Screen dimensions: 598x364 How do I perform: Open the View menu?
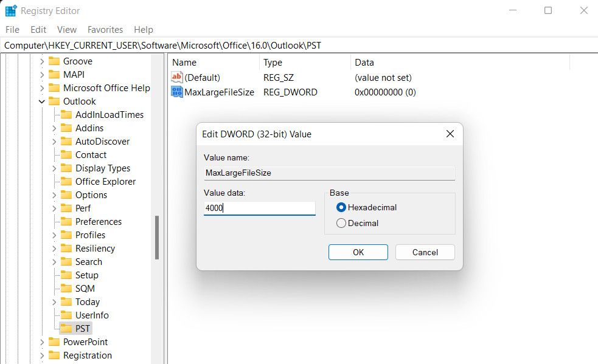[x=67, y=29]
